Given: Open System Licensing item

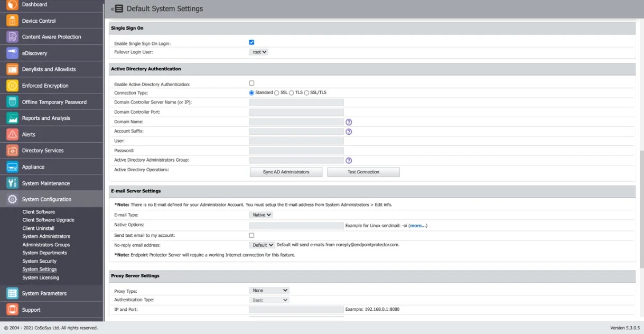Looking at the screenshot, I should [41, 277].
